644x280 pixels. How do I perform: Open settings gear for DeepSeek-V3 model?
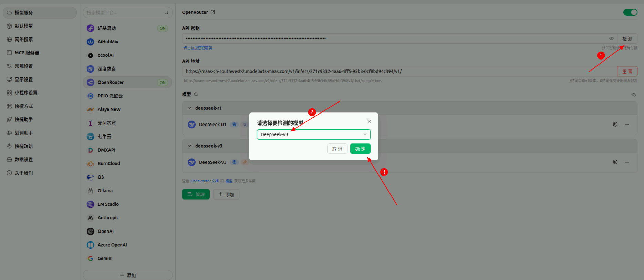click(x=615, y=162)
